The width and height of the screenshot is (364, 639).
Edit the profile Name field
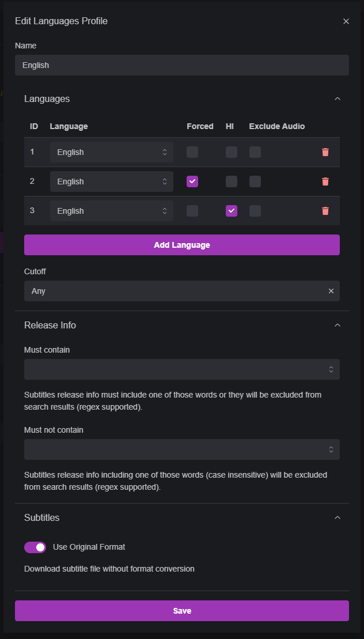(x=182, y=65)
